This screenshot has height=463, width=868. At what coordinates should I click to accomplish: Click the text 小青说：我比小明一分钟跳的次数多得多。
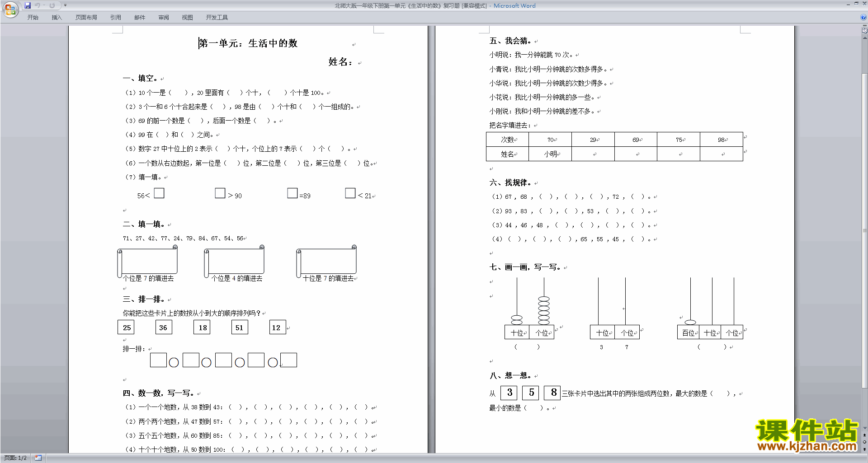click(x=549, y=69)
